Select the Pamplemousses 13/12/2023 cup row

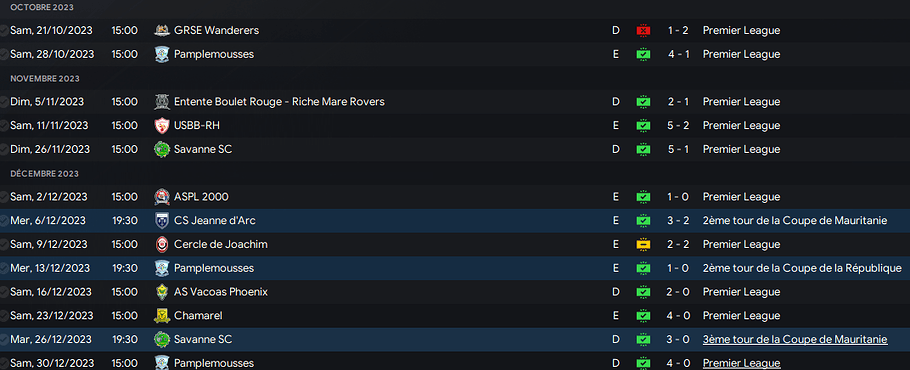click(x=455, y=268)
